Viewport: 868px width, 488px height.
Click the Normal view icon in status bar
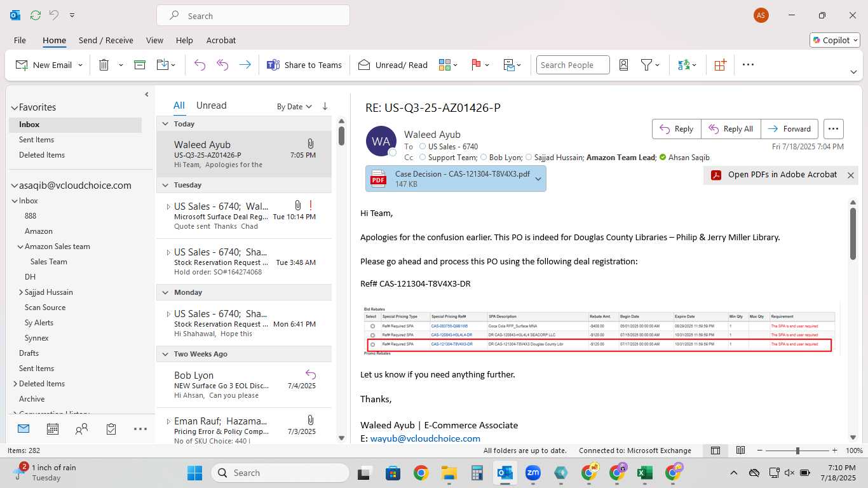tap(715, 451)
